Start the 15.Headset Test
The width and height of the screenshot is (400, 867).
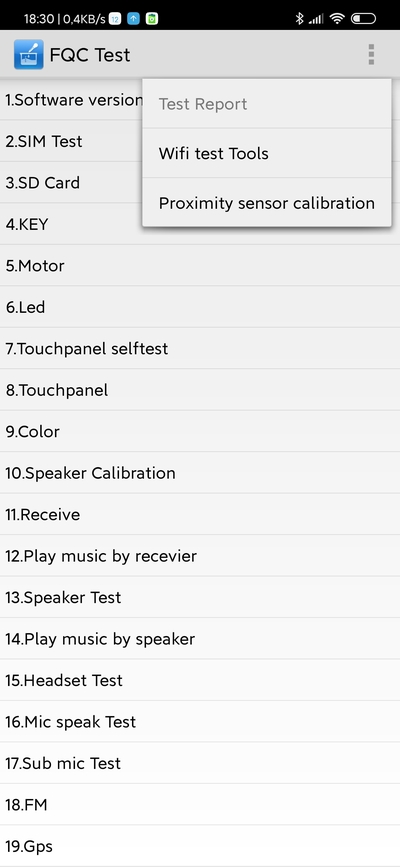pyautogui.click(x=200, y=680)
